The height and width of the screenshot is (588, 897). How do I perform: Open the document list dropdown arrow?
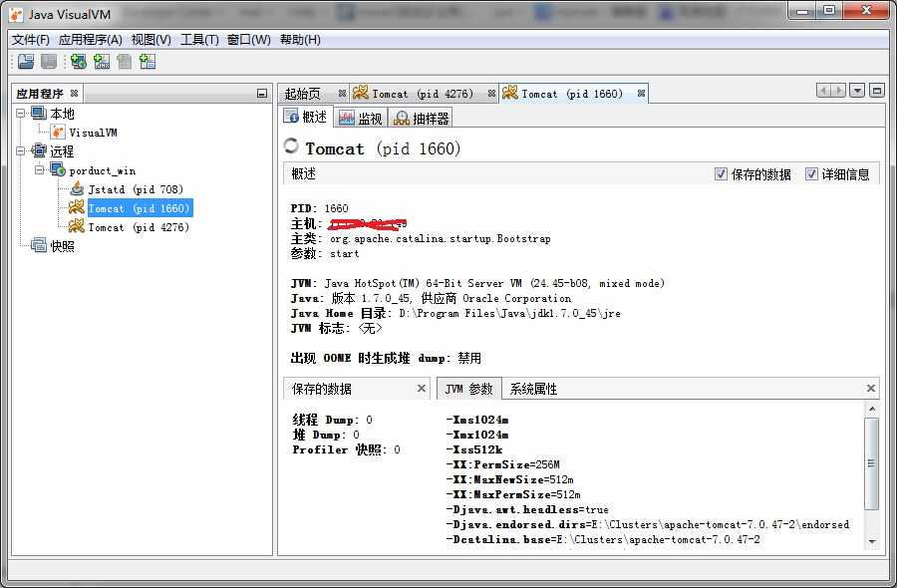coord(857,91)
